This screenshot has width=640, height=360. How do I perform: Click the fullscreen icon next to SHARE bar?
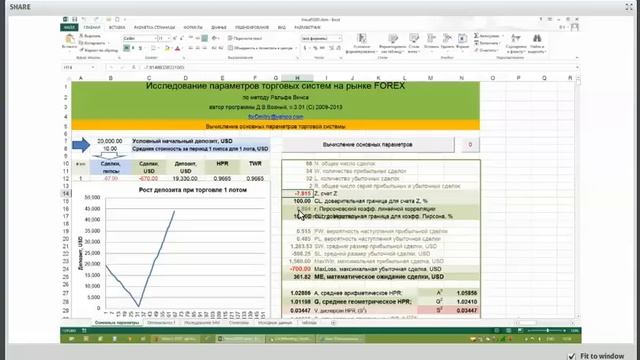(629, 7)
